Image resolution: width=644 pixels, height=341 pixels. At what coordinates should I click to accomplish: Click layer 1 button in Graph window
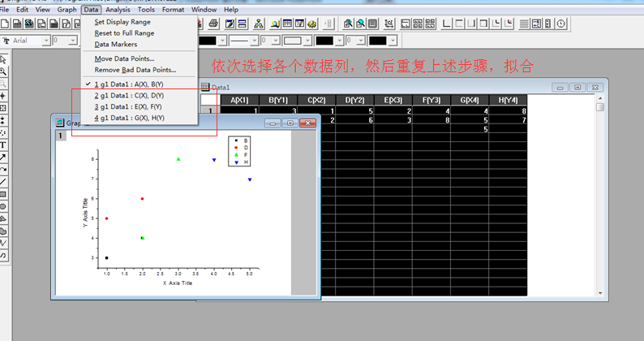(60, 136)
